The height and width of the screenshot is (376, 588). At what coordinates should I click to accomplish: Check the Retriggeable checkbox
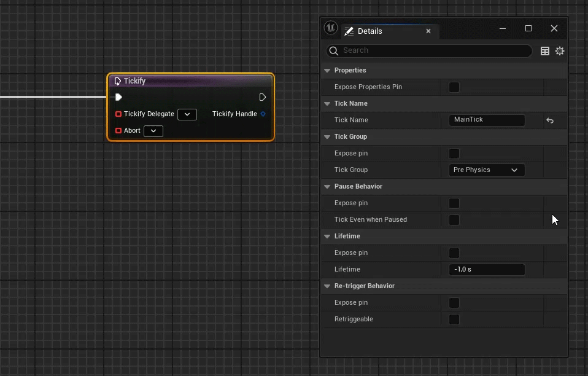click(454, 319)
